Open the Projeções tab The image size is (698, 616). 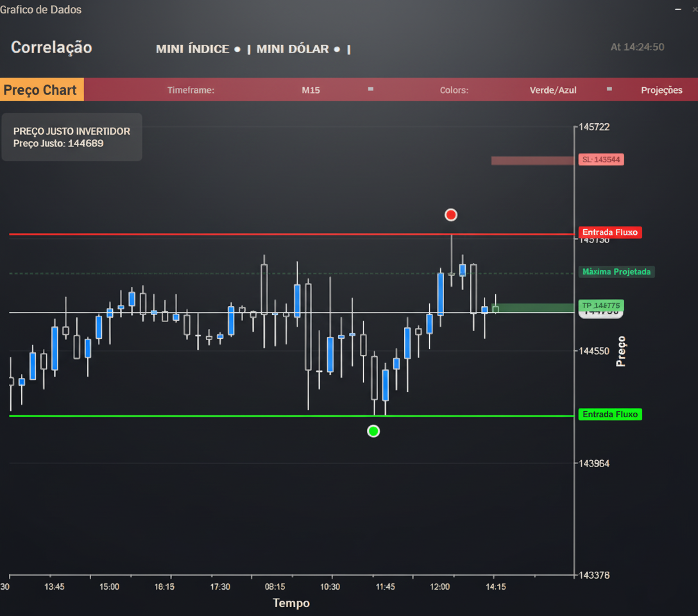661,90
